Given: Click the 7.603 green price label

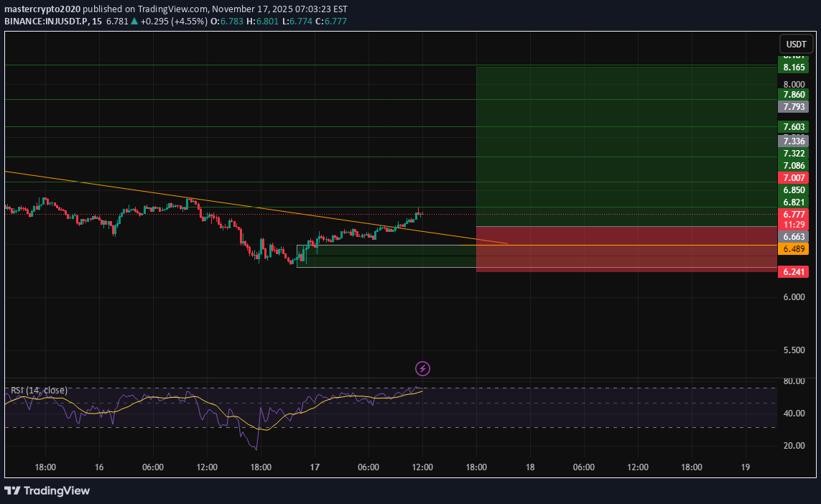Looking at the screenshot, I should (794, 126).
